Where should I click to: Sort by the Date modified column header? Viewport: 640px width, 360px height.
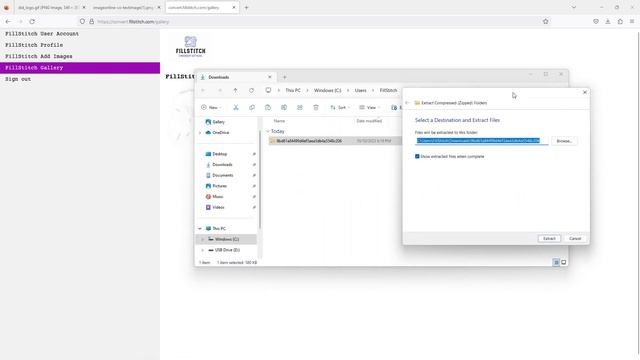point(369,121)
